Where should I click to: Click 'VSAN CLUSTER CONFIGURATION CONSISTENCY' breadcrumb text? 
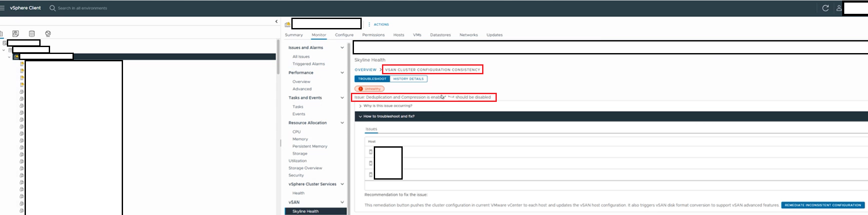tap(432, 70)
